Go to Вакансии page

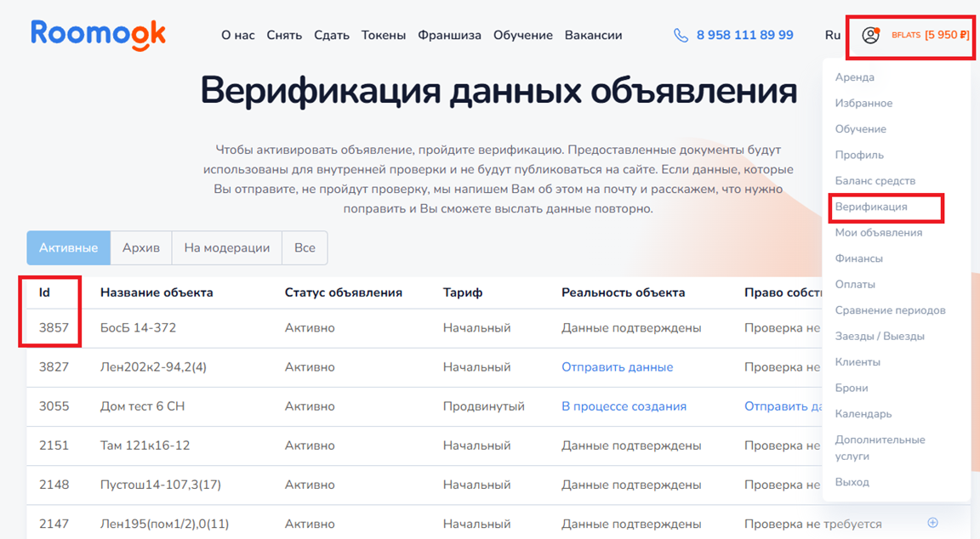593,36
